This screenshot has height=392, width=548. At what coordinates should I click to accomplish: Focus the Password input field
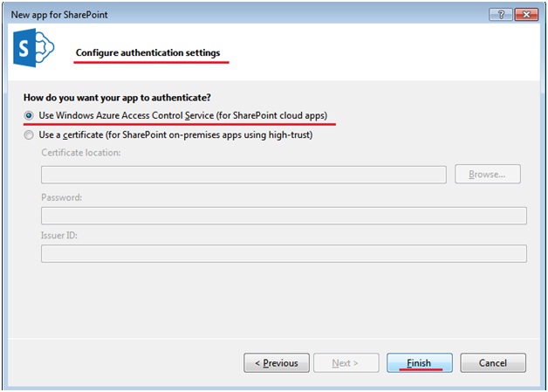(x=284, y=216)
